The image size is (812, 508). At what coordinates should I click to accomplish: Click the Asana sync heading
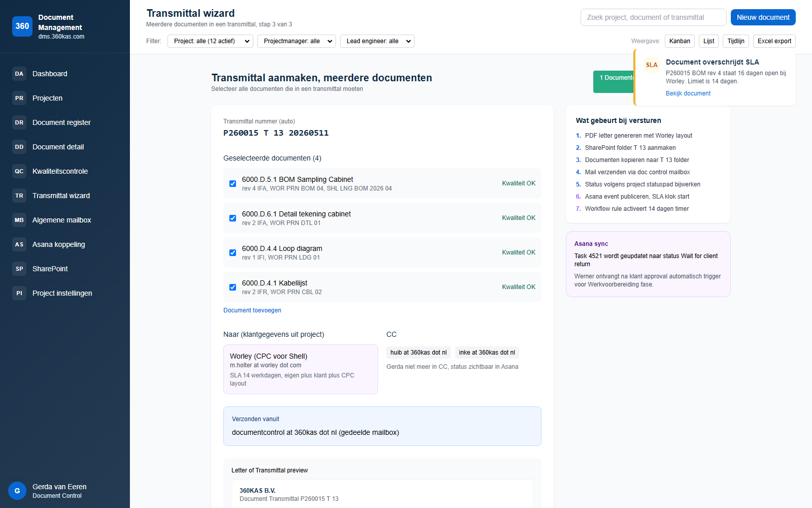click(x=591, y=244)
